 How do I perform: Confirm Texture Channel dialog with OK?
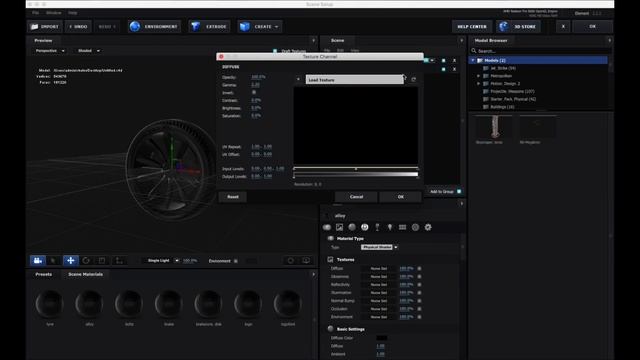tap(400, 197)
